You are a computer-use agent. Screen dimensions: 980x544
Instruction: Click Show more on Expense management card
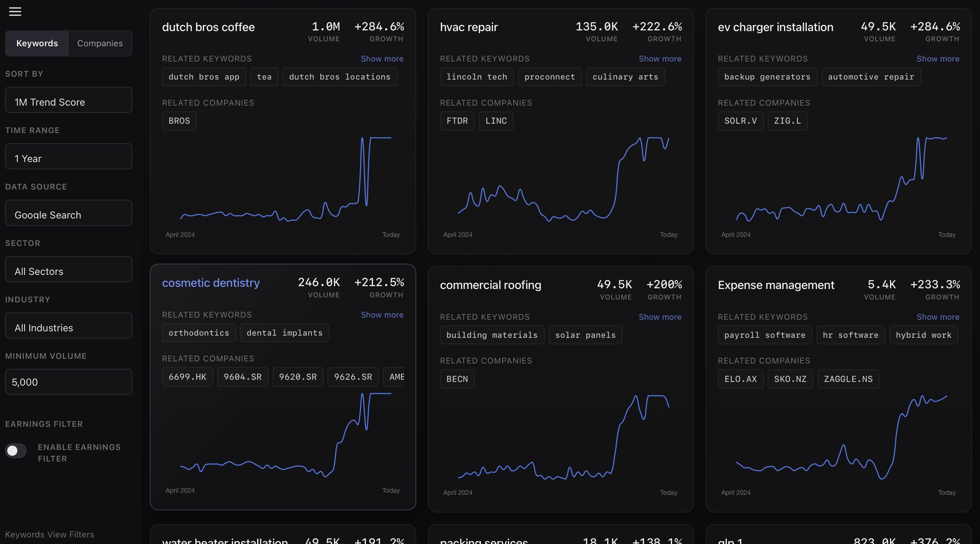(938, 317)
